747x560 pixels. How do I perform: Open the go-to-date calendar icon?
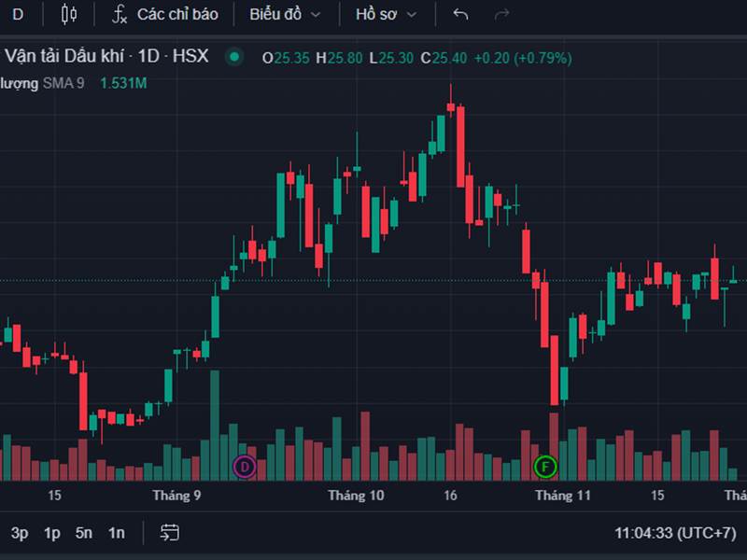click(169, 533)
